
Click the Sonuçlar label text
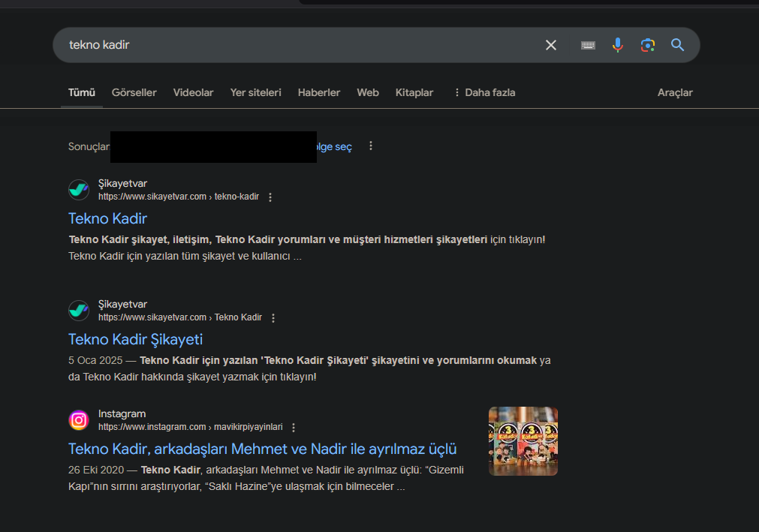(x=89, y=146)
